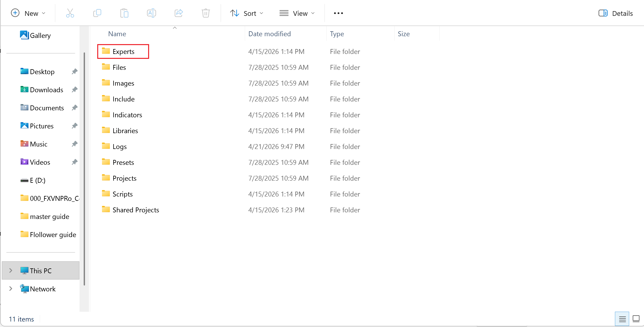Select the Include folder icon
This screenshot has width=644, height=327.
[x=106, y=98]
